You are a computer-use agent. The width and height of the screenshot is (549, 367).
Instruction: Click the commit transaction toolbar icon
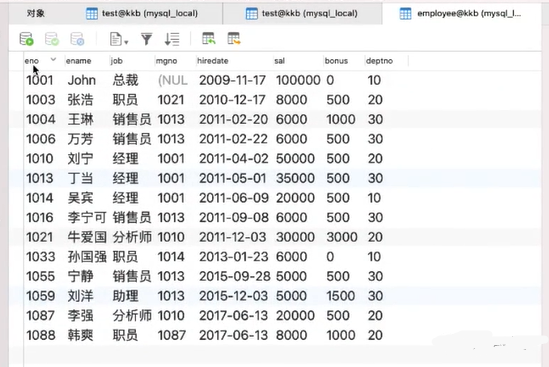pyautogui.click(x=52, y=39)
